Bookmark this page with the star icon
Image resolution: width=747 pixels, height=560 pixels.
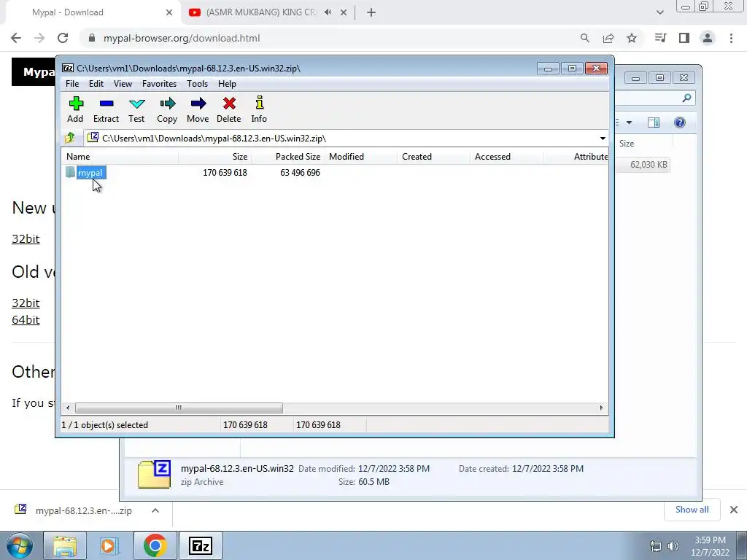click(632, 38)
